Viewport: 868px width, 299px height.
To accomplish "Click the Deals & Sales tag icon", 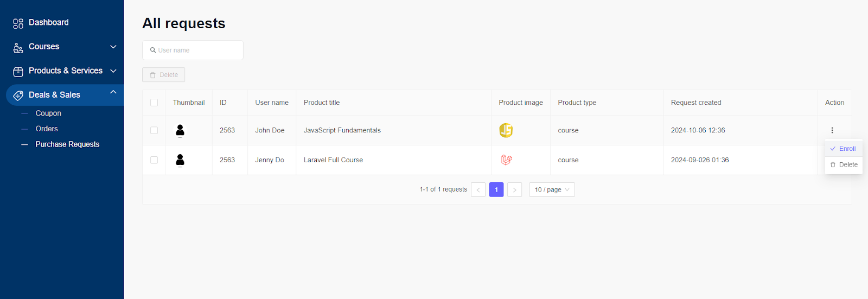I will click(18, 96).
